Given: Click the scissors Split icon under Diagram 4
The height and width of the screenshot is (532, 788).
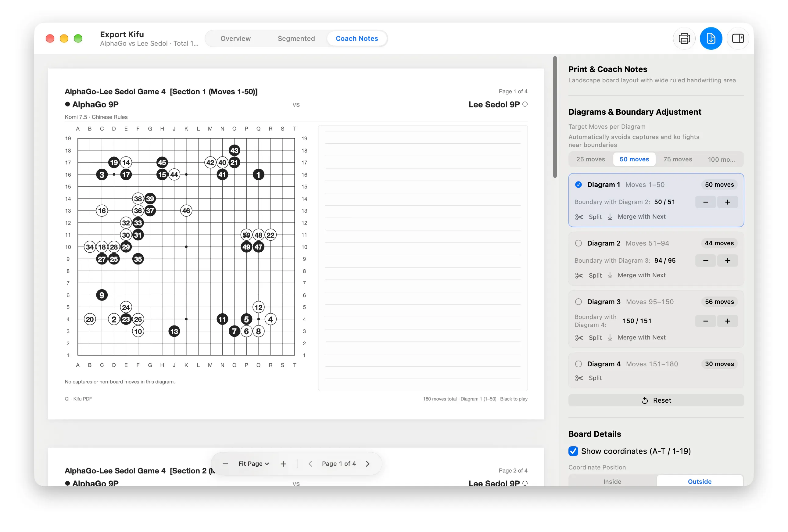Looking at the screenshot, I should click(579, 378).
